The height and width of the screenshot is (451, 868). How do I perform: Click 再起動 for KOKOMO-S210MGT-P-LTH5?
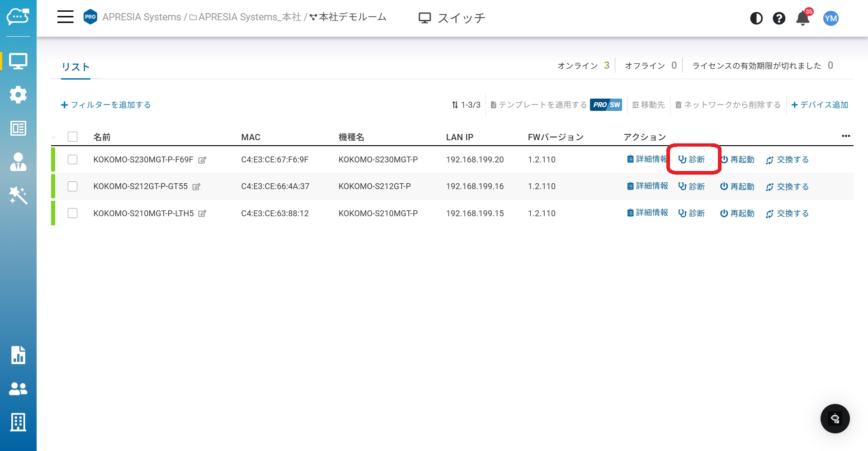(x=737, y=214)
